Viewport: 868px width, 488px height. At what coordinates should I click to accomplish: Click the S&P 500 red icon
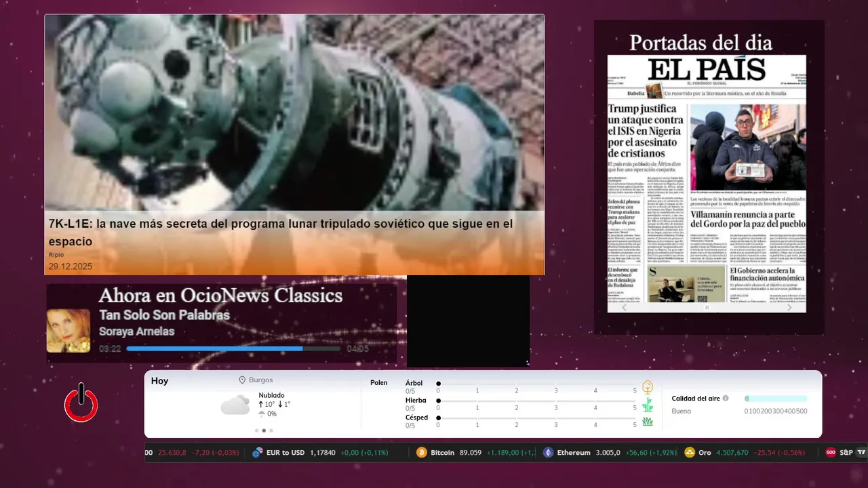(x=831, y=452)
